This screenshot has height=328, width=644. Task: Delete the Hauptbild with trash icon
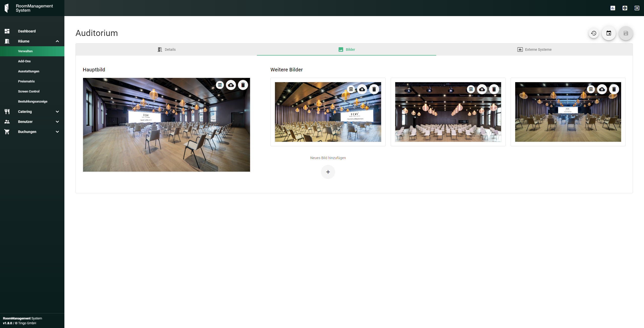point(243,85)
